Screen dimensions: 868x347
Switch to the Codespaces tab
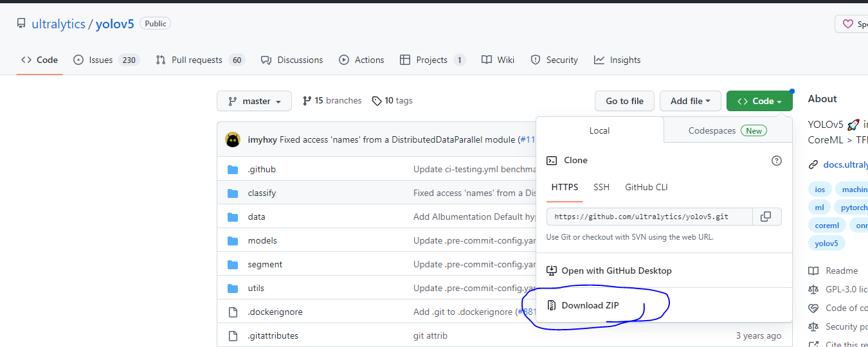pyautogui.click(x=728, y=130)
